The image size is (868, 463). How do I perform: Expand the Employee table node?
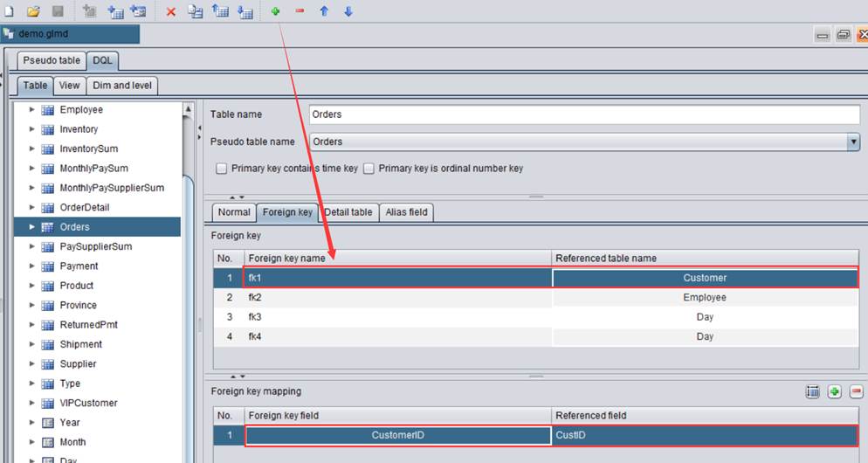coord(32,110)
